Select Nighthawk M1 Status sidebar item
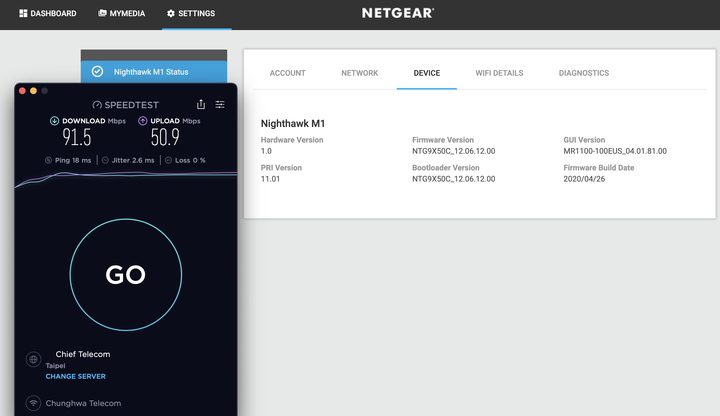 (154, 72)
